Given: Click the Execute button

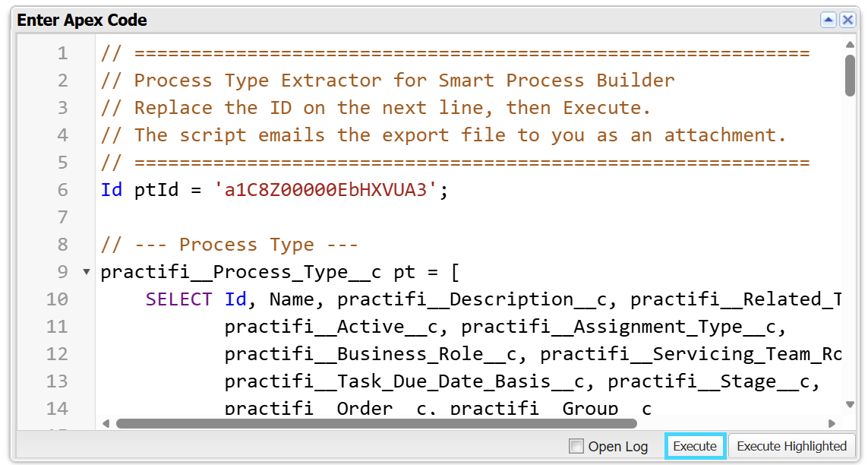Looking at the screenshot, I should (695, 446).
